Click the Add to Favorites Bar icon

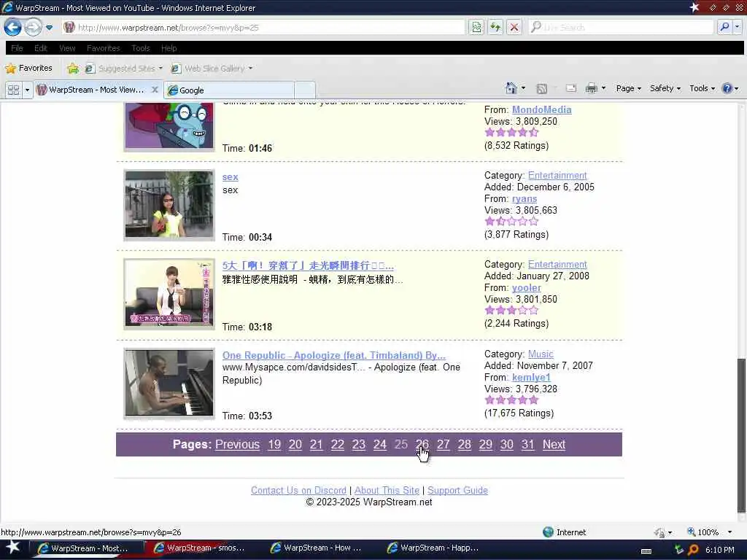pos(73,69)
